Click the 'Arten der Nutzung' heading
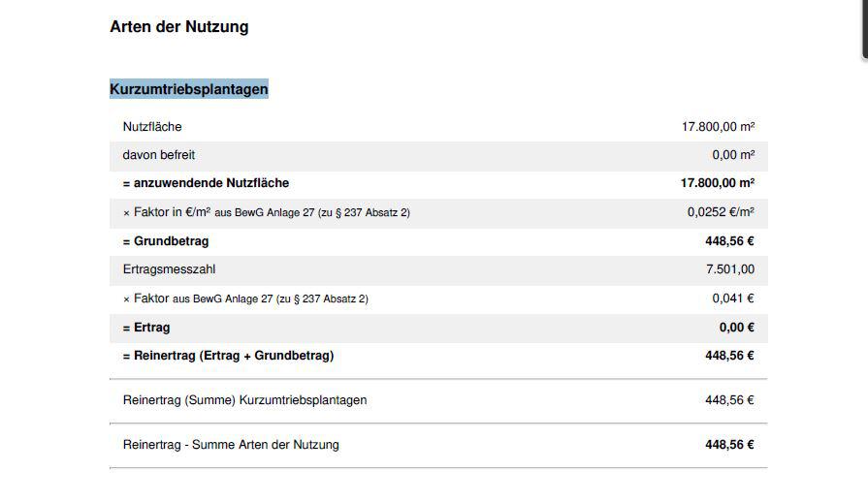The width and height of the screenshot is (868, 503). (x=178, y=26)
